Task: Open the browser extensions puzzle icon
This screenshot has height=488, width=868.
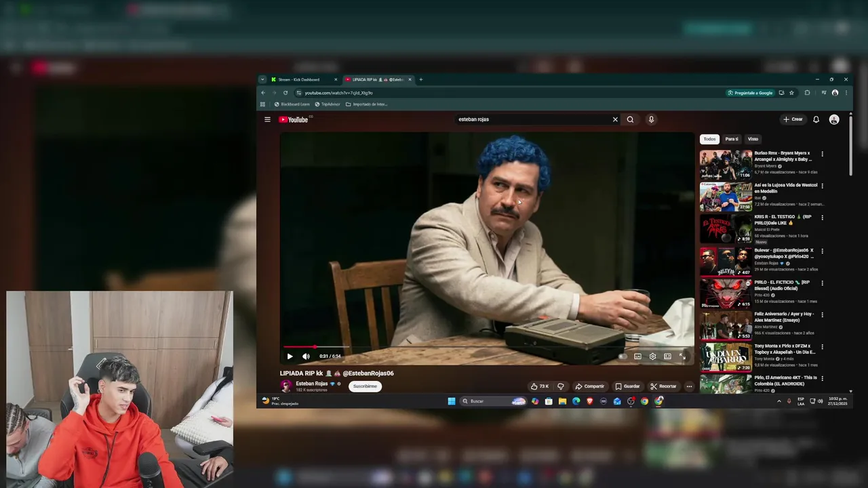Action: (x=807, y=93)
